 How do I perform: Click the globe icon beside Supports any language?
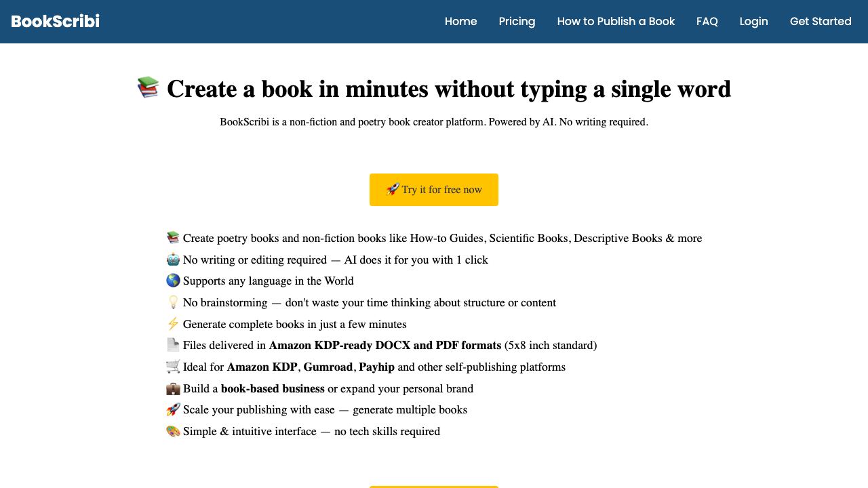(173, 281)
